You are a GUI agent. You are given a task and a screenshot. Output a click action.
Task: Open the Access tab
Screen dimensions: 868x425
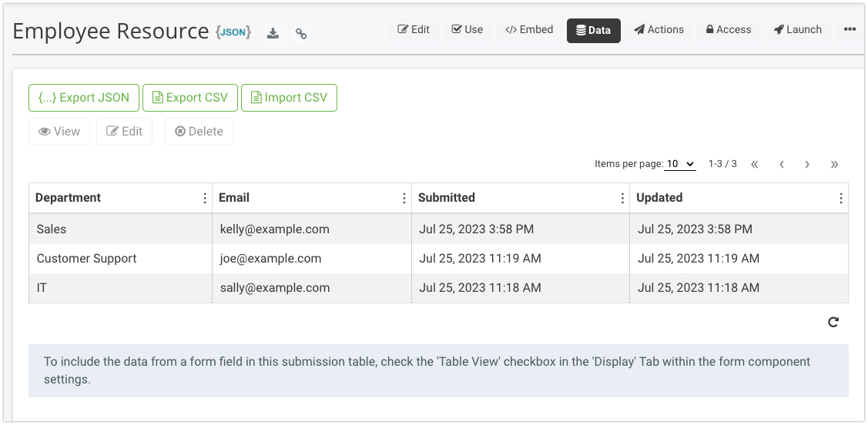[x=728, y=30]
